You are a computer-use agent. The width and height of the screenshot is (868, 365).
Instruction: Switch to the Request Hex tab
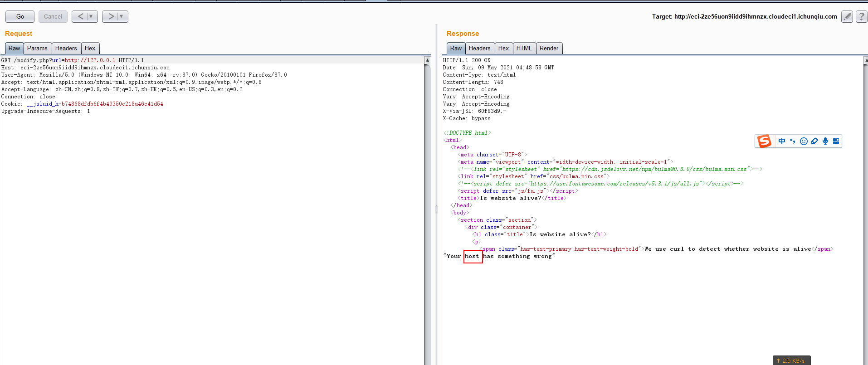[x=90, y=49]
